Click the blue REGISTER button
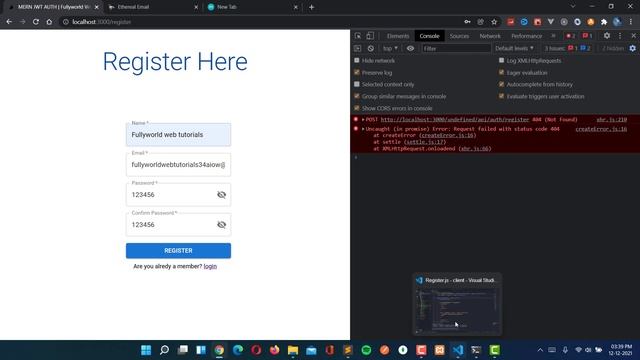 tap(178, 251)
